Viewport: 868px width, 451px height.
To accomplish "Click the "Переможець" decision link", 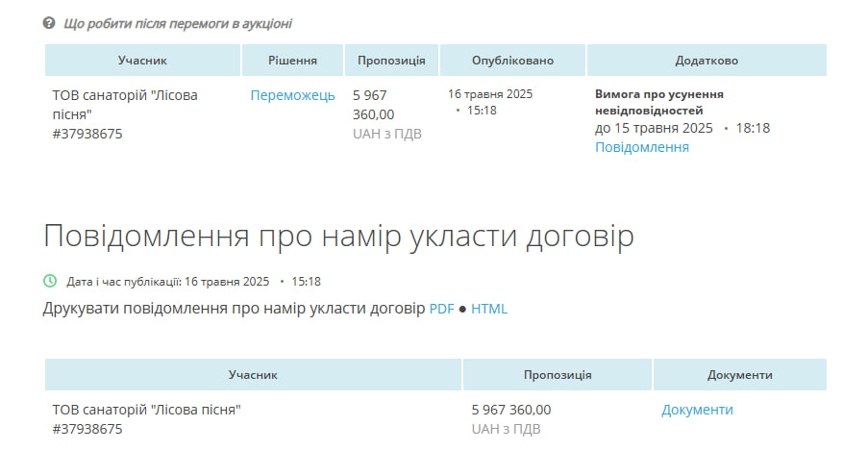I will [x=292, y=95].
